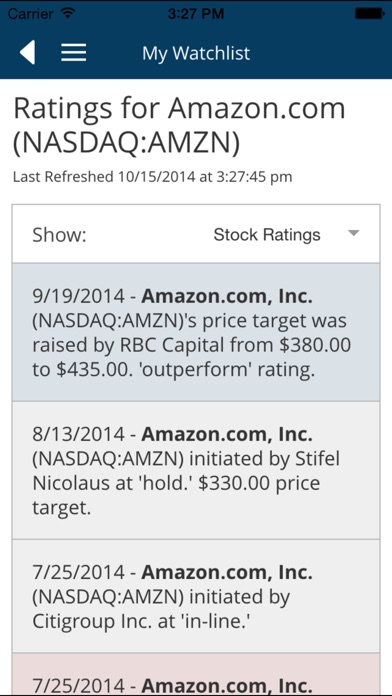This screenshot has width=392, height=696.
Task: Tap the Show: filter row
Action: coord(196,234)
